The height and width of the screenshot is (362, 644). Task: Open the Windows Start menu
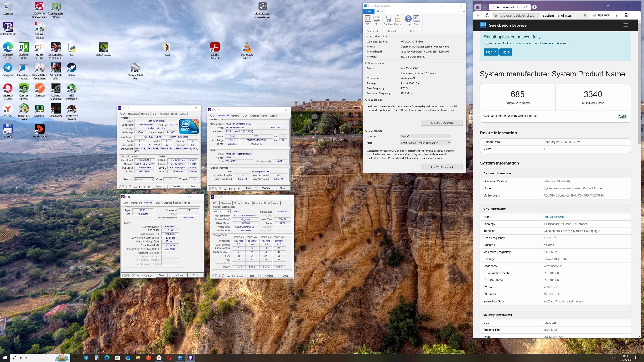pos(5,358)
